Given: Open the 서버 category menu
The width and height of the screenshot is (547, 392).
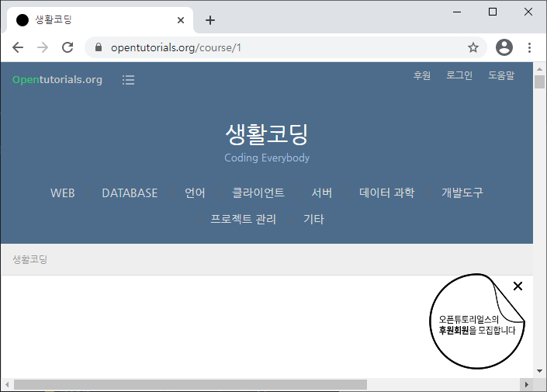Looking at the screenshot, I should 322,193.
